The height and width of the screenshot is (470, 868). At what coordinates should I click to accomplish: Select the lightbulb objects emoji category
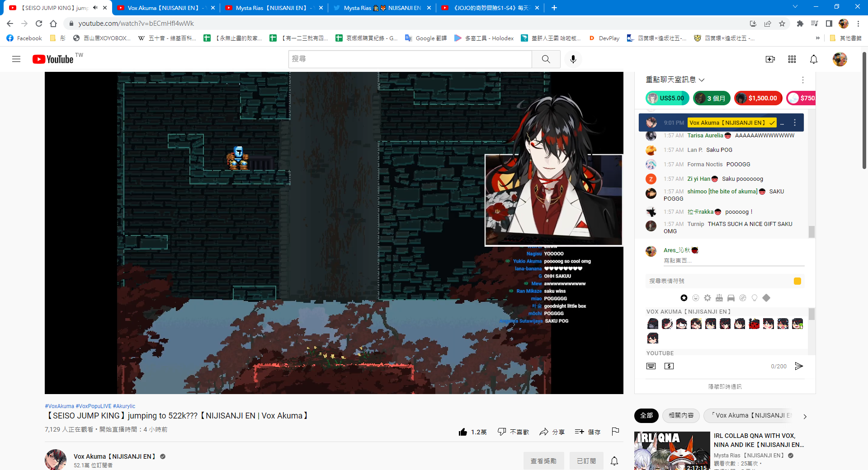tap(755, 298)
